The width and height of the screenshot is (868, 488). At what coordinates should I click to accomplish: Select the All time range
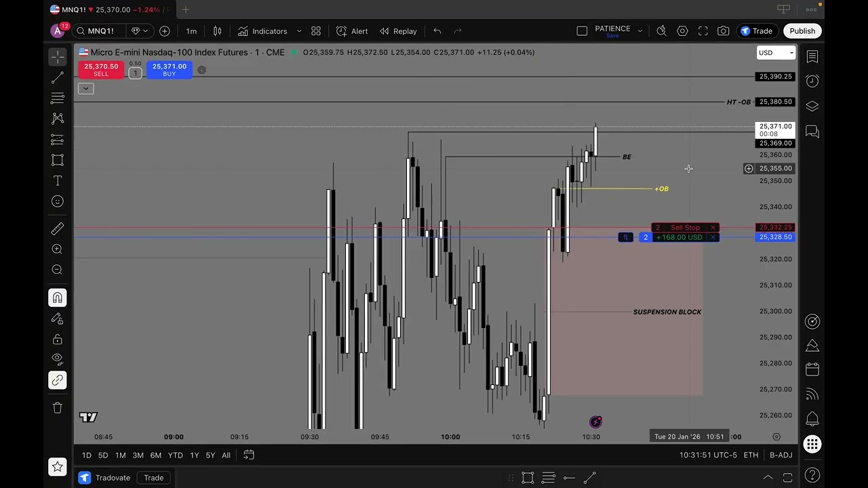click(226, 455)
